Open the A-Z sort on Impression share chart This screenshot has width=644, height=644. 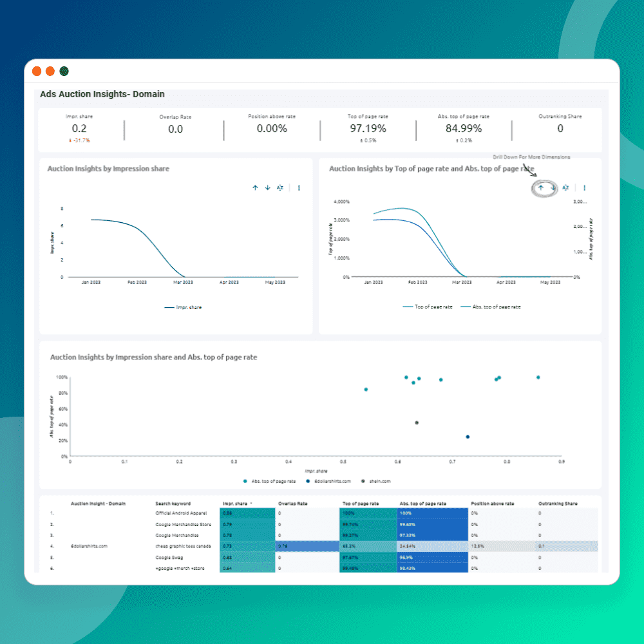pyautogui.click(x=279, y=187)
